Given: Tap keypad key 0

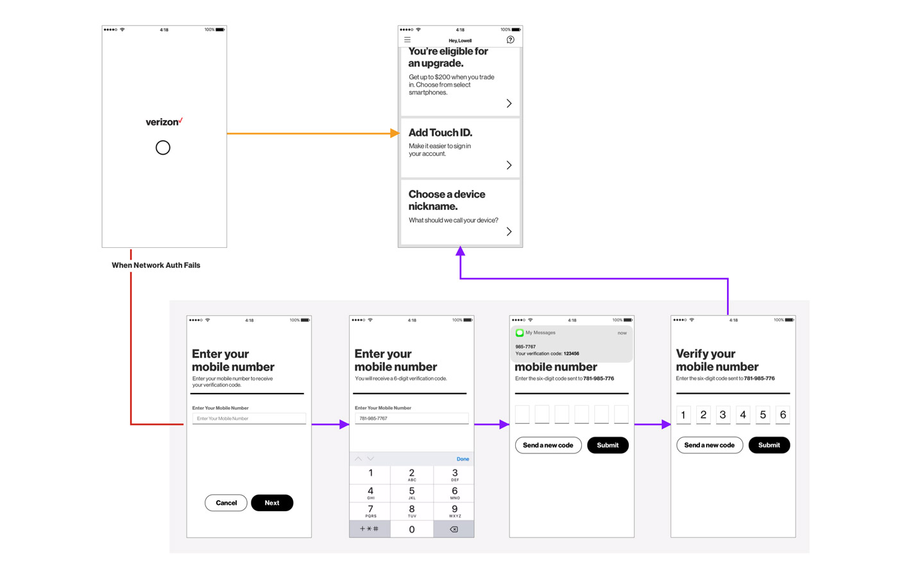Looking at the screenshot, I should pos(412,529).
